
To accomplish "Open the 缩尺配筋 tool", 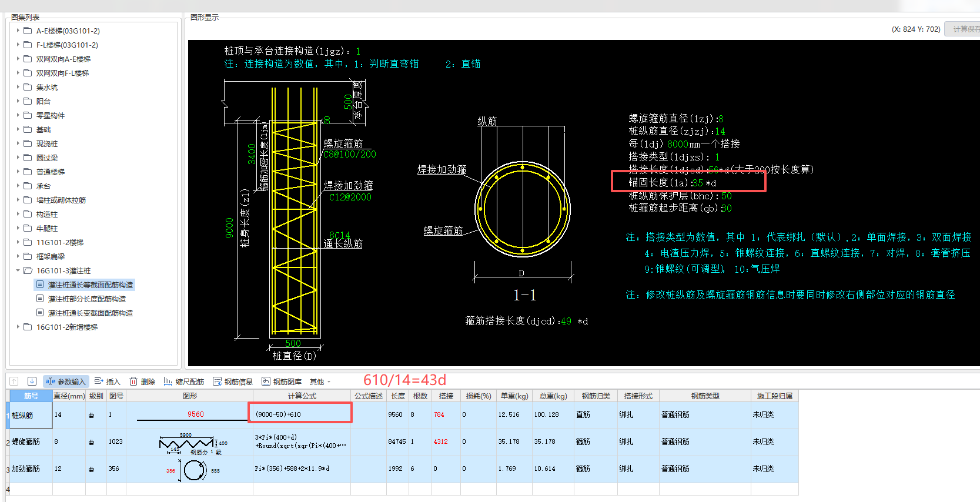I will [184, 381].
